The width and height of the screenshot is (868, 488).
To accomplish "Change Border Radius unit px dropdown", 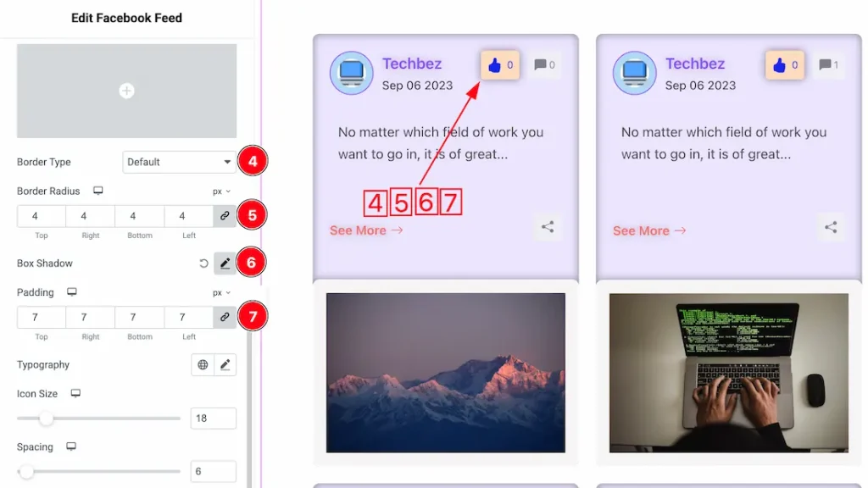I will 221,191.
